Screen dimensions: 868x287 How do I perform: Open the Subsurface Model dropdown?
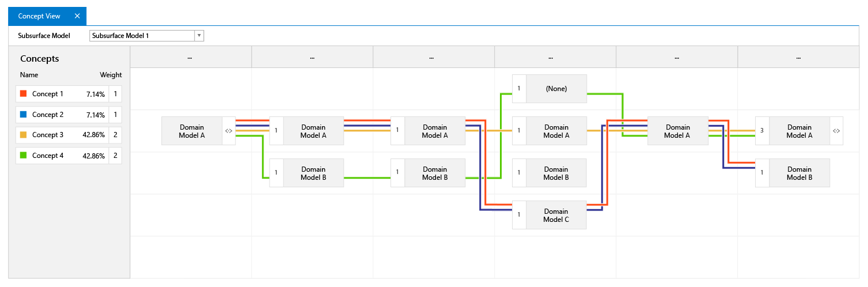pyautogui.click(x=199, y=36)
